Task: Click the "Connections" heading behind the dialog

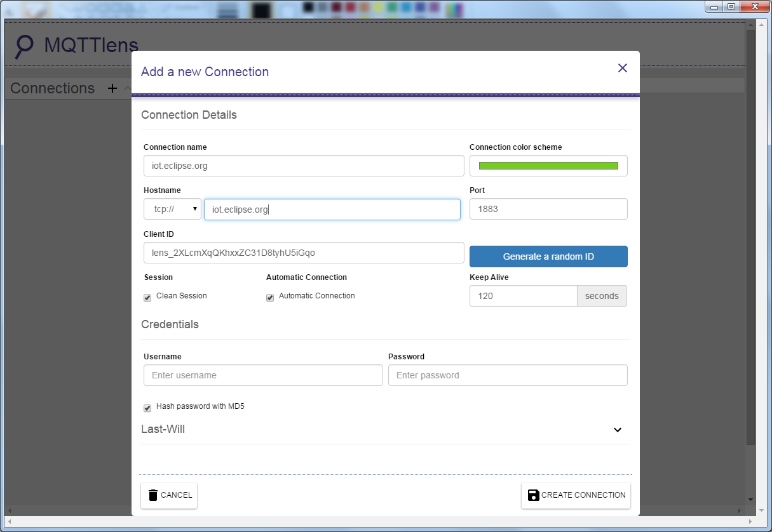Action: pos(52,88)
